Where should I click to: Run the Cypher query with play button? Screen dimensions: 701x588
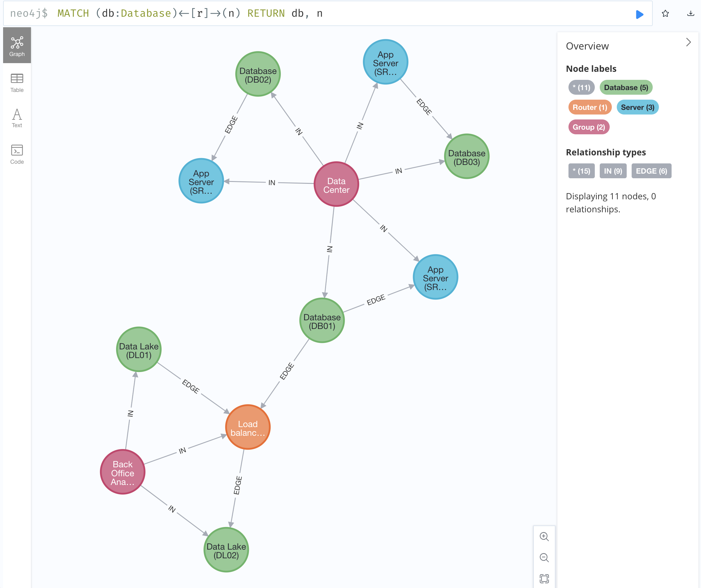pos(639,14)
